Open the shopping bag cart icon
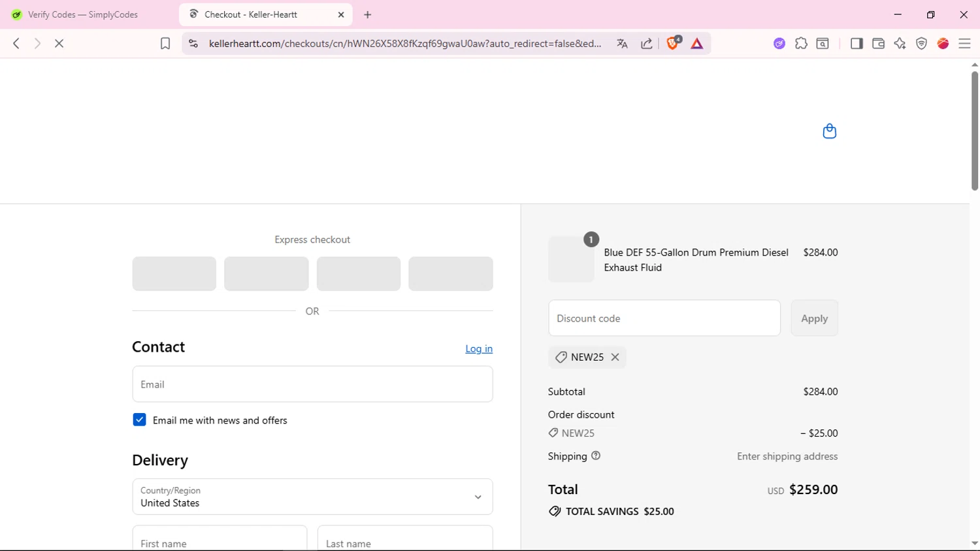980x551 pixels. click(x=829, y=131)
